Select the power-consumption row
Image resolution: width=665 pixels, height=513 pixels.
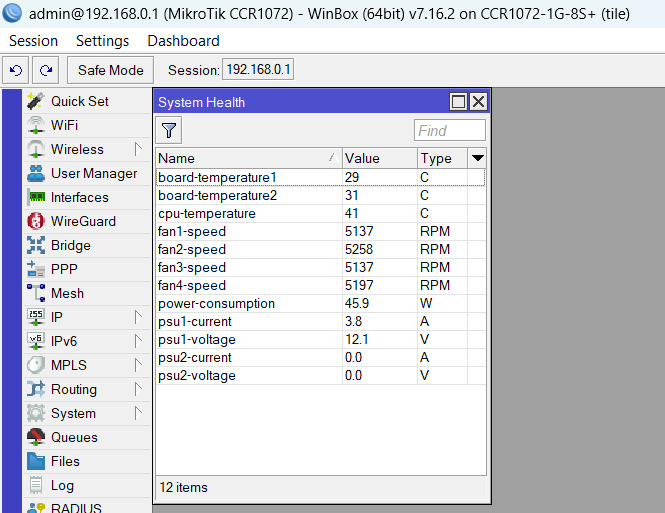point(321,304)
